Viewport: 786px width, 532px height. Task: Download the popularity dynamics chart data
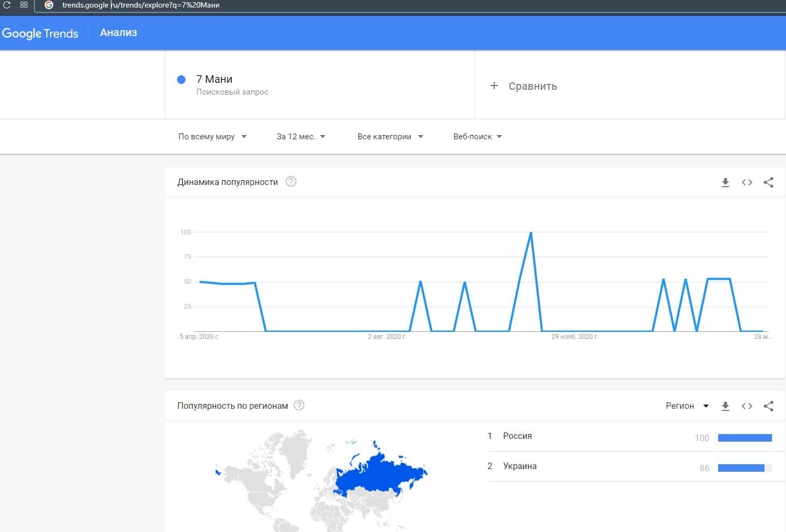(725, 182)
